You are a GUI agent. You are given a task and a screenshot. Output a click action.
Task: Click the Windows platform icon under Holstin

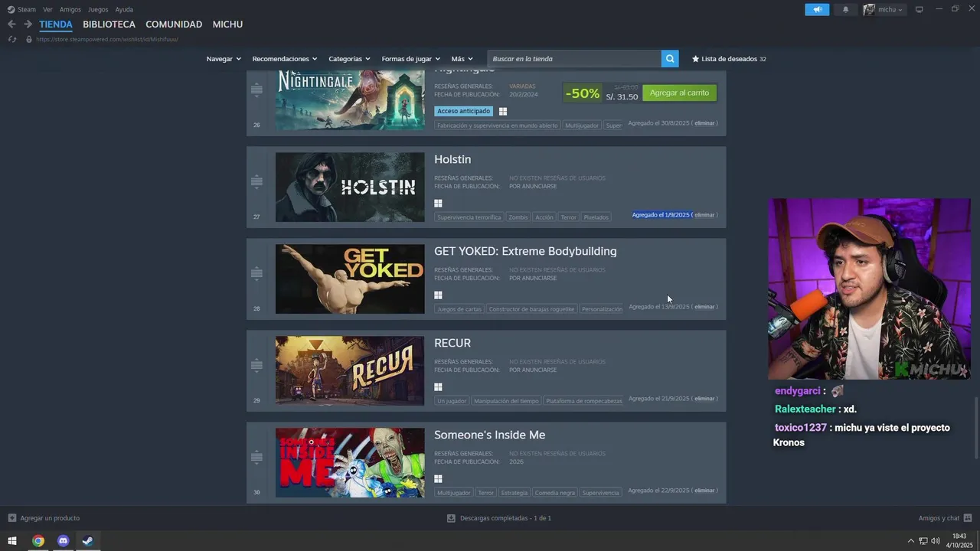pyautogui.click(x=438, y=204)
